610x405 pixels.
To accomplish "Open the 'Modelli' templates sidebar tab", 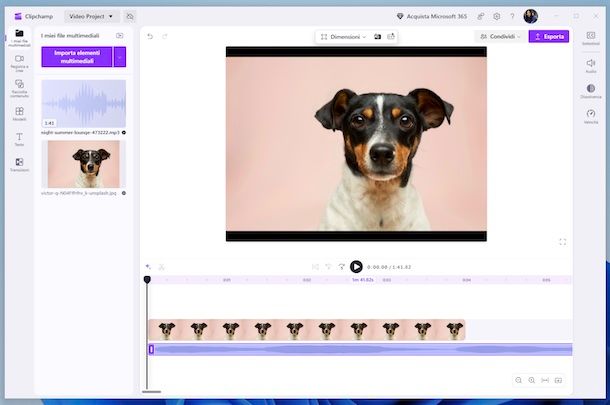I will coord(19,114).
